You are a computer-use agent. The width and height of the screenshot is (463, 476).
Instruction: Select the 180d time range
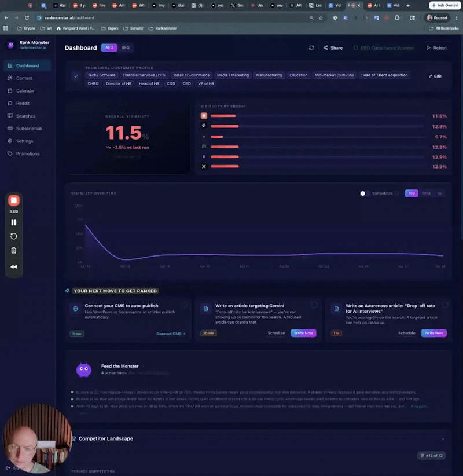click(427, 193)
